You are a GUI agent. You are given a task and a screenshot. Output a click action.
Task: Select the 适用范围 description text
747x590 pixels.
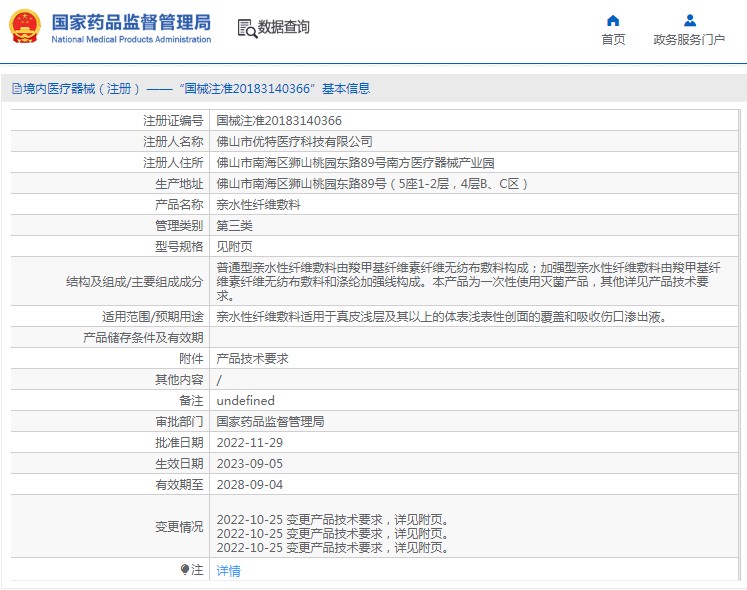[x=441, y=316]
